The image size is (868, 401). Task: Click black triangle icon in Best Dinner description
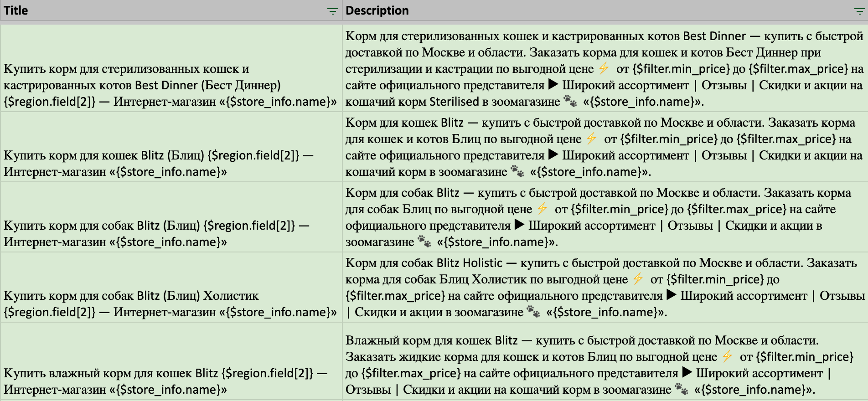[553, 84]
